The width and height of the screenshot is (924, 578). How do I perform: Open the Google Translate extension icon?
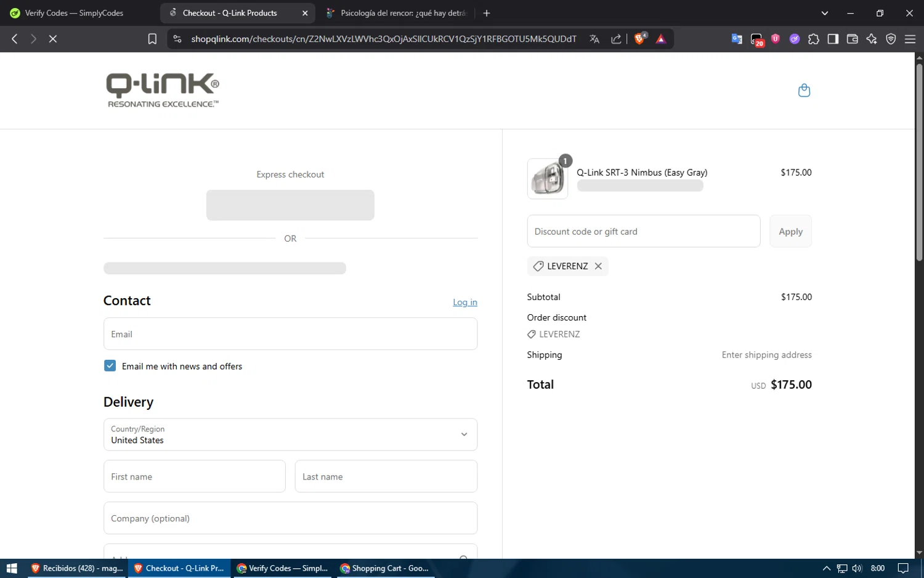click(737, 39)
